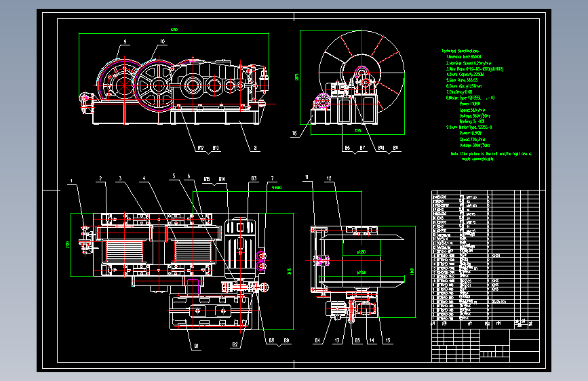Click the B7 callout label

tap(362, 148)
